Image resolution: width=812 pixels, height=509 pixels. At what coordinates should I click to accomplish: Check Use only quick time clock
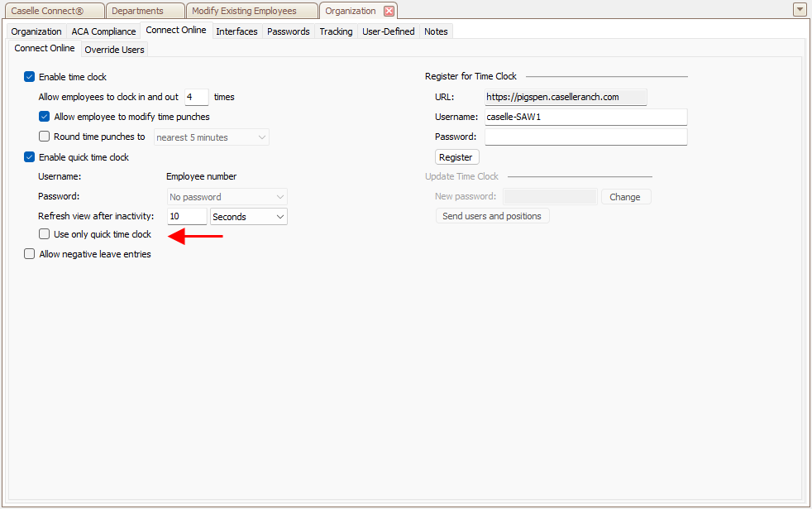(45, 234)
